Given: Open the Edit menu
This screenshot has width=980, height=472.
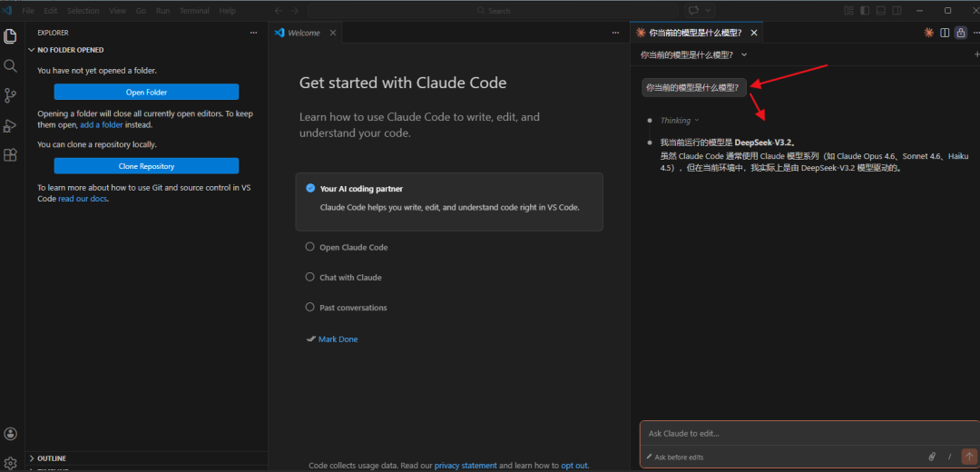Looking at the screenshot, I should [51, 11].
